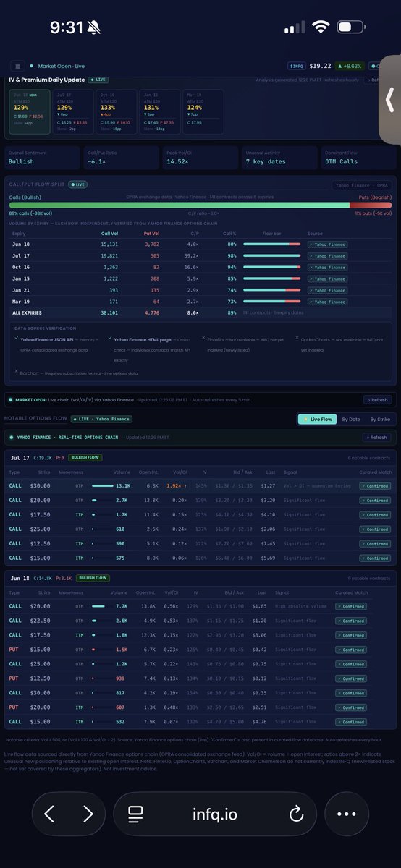Open the Peak Vol/OI 14.52× card
Screen dimensions: 401x868
pyautogui.click(x=200, y=158)
